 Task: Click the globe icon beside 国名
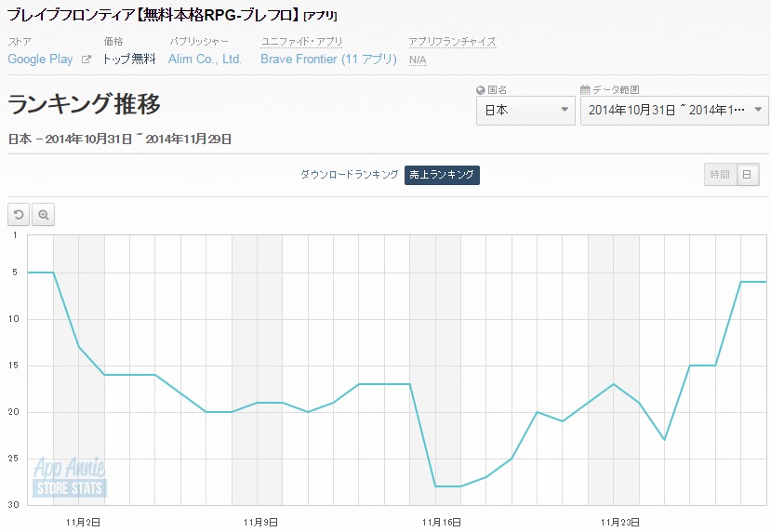coord(481,90)
